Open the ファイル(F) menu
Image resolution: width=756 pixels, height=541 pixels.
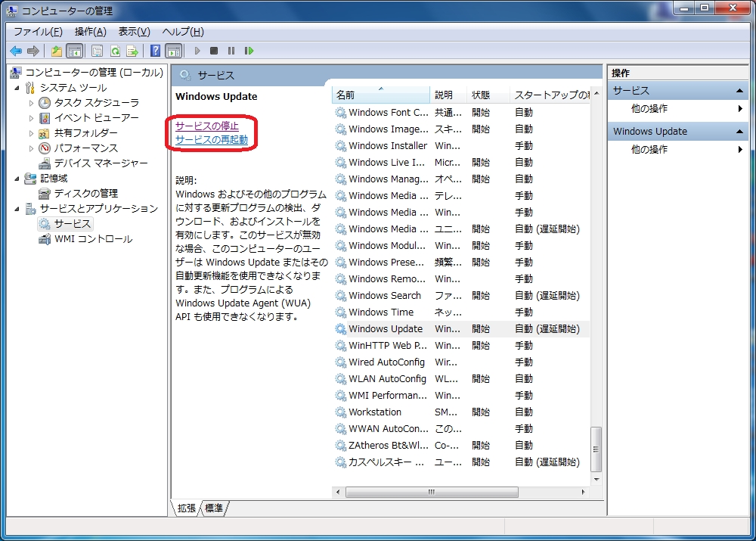pyautogui.click(x=38, y=32)
